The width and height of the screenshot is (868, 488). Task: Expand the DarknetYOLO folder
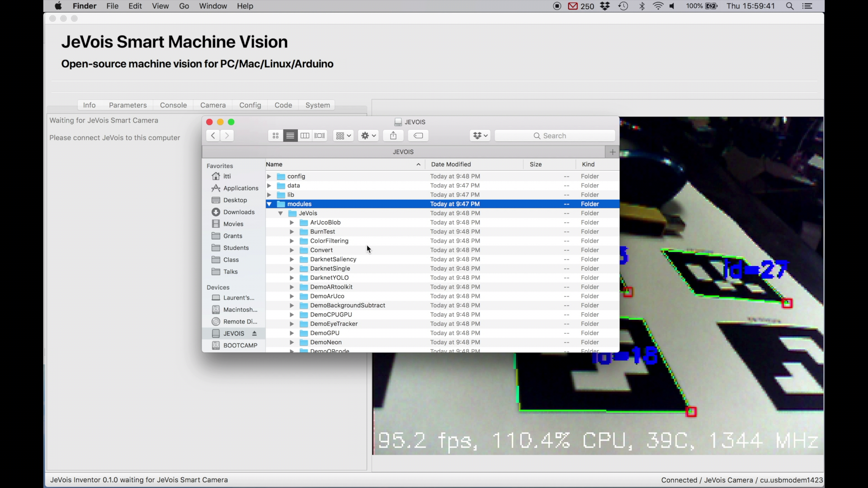point(292,278)
